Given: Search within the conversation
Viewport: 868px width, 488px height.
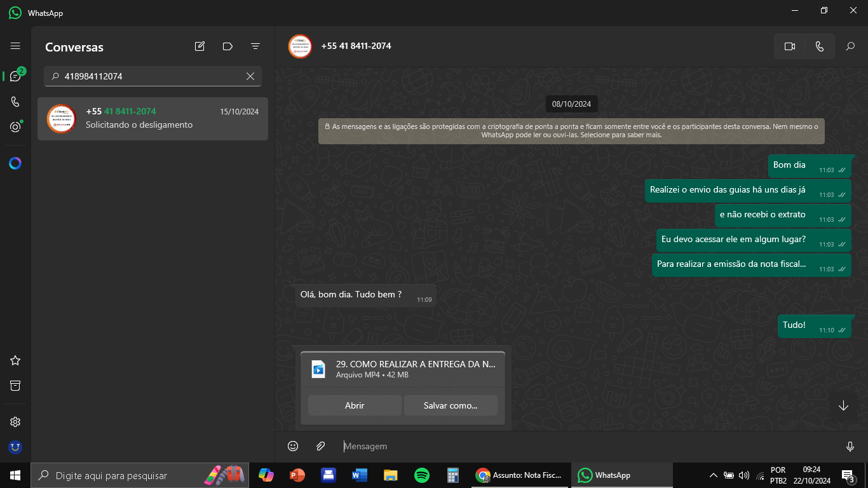Looking at the screenshot, I should pos(850,46).
